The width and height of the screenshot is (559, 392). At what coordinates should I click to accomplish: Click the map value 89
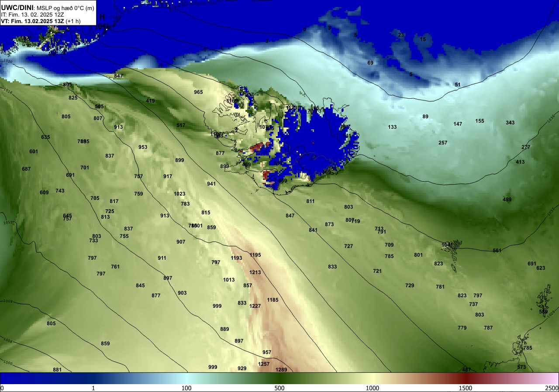(x=425, y=117)
